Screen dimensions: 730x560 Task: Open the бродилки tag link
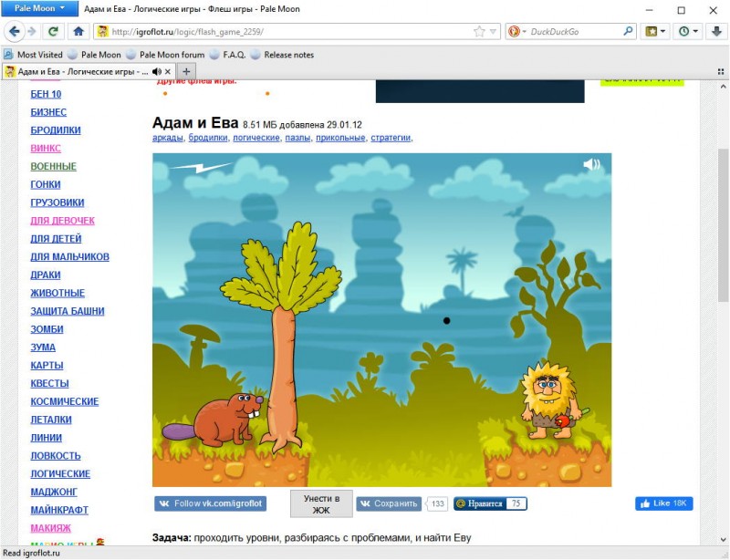208,138
